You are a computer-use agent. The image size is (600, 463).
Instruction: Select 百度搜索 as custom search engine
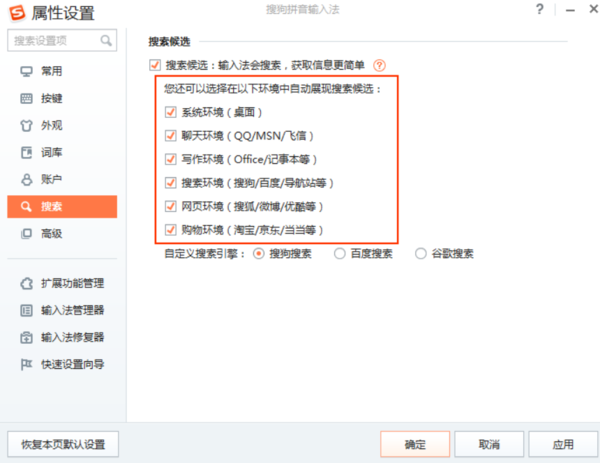coord(341,254)
